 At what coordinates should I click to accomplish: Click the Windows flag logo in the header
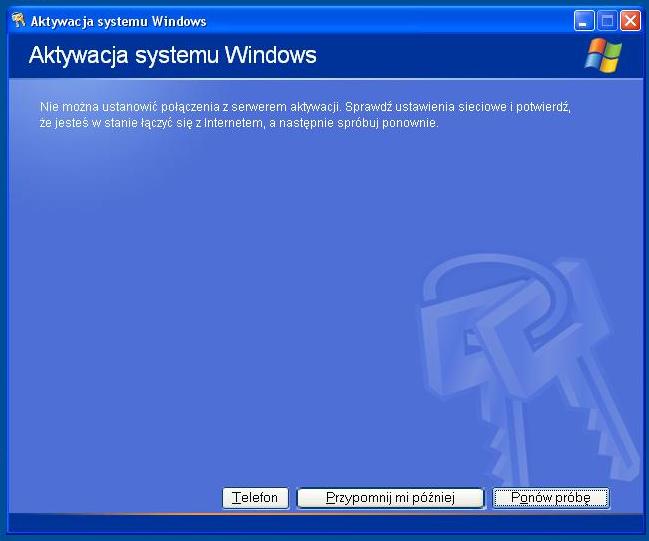pyautogui.click(x=602, y=56)
